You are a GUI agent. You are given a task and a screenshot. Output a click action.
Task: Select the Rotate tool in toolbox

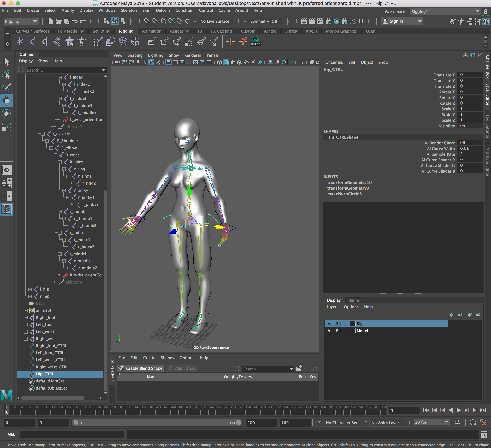[x=7, y=114]
